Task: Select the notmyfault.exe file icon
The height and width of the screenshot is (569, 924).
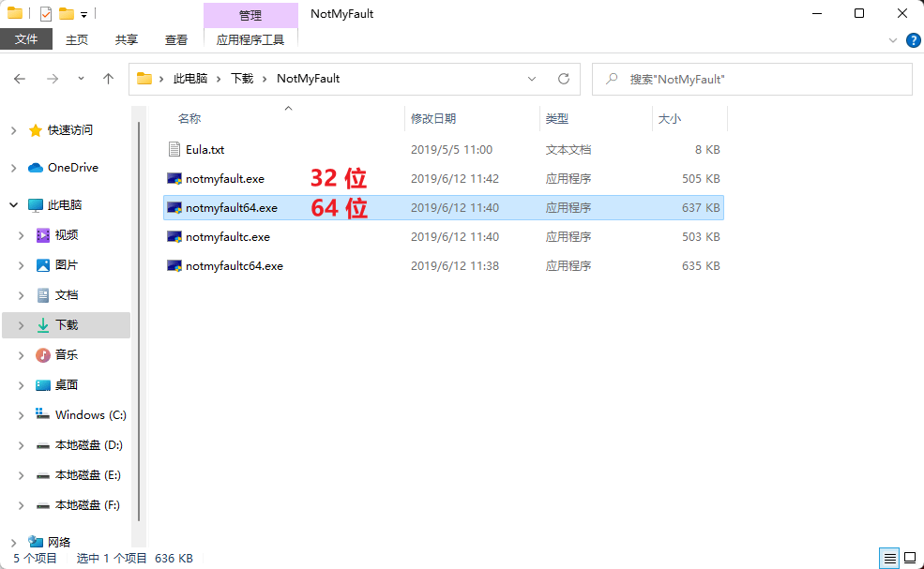Action: pos(174,179)
